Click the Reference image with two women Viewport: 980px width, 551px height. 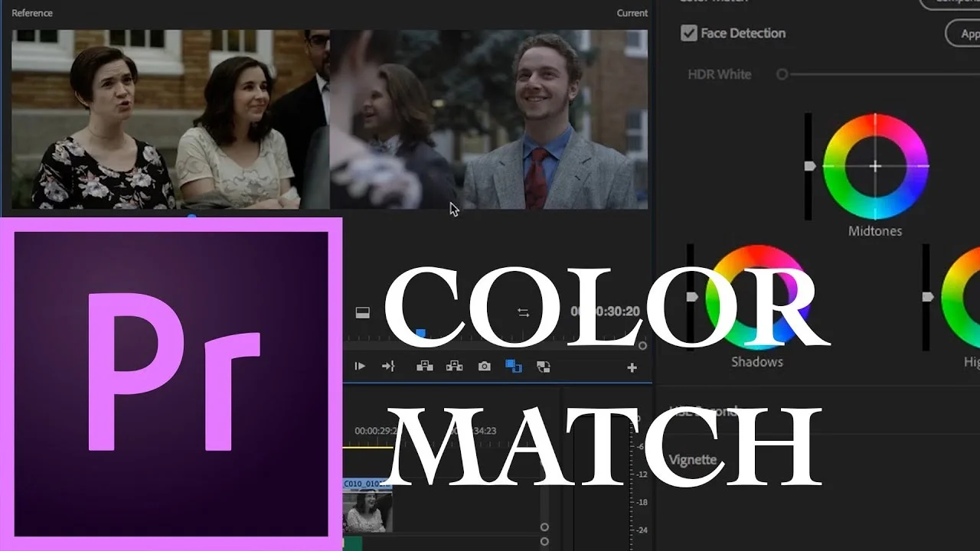(170, 119)
